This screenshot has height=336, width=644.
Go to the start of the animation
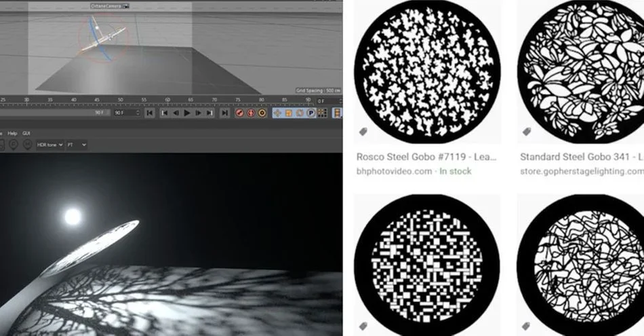point(150,113)
